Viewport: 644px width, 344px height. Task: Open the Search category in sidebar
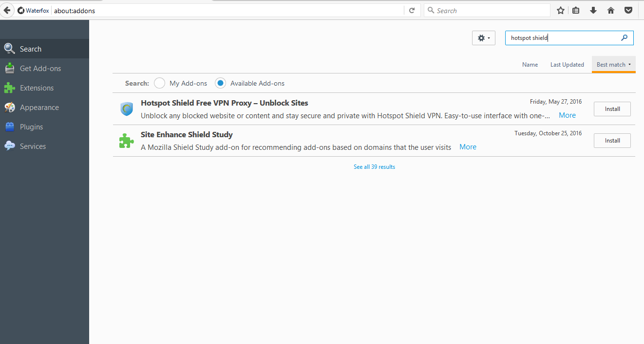click(x=44, y=49)
